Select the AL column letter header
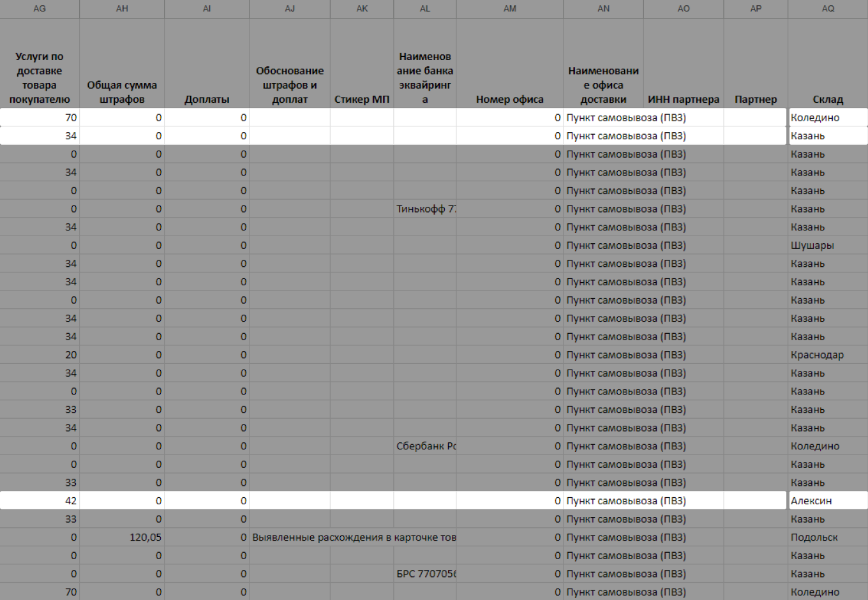Image resolution: width=868 pixels, height=600 pixels. [425, 8]
